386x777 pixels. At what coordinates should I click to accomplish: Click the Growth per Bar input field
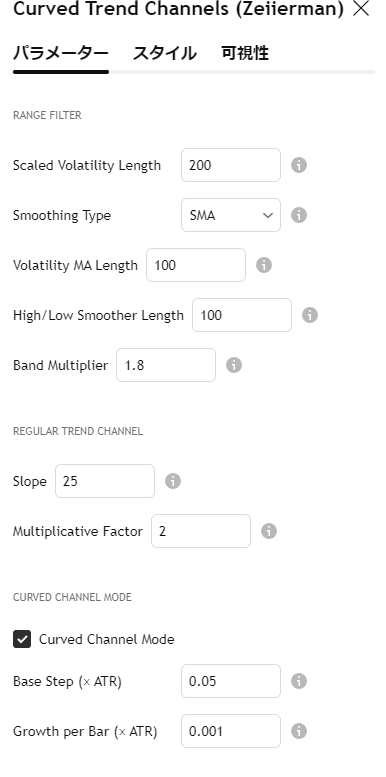tap(231, 731)
